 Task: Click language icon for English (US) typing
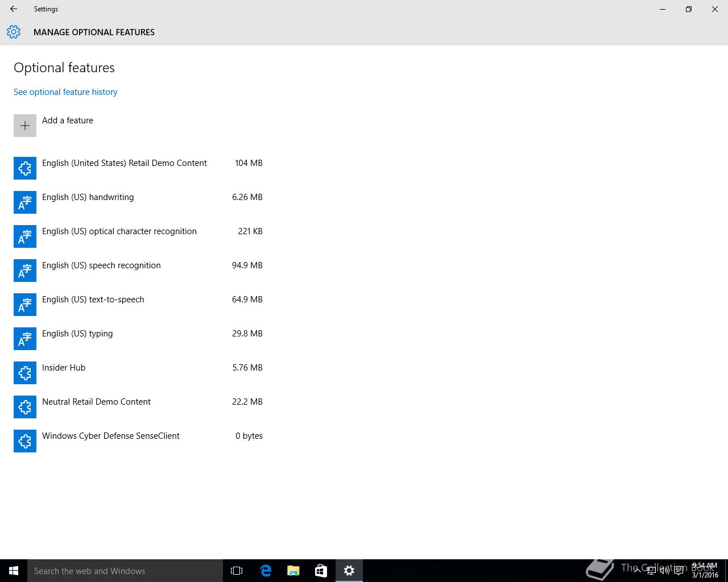click(x=25, y=339)
